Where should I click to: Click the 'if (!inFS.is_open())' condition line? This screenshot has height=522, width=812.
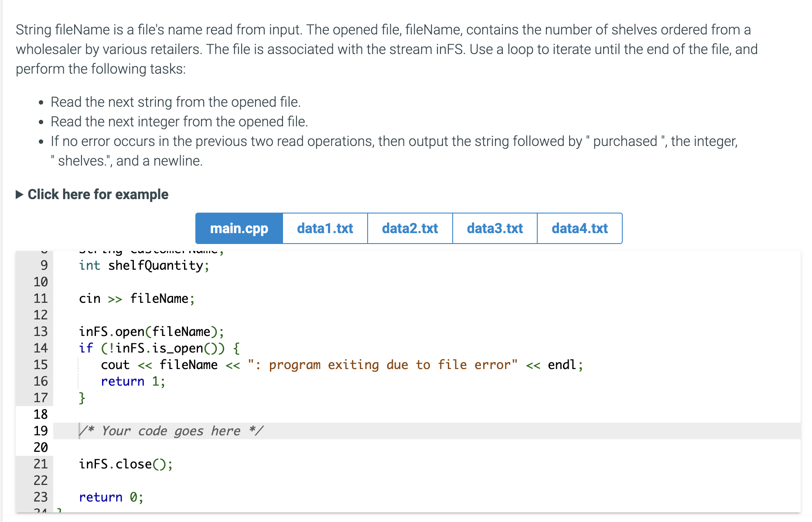click(x=159, y=348)
